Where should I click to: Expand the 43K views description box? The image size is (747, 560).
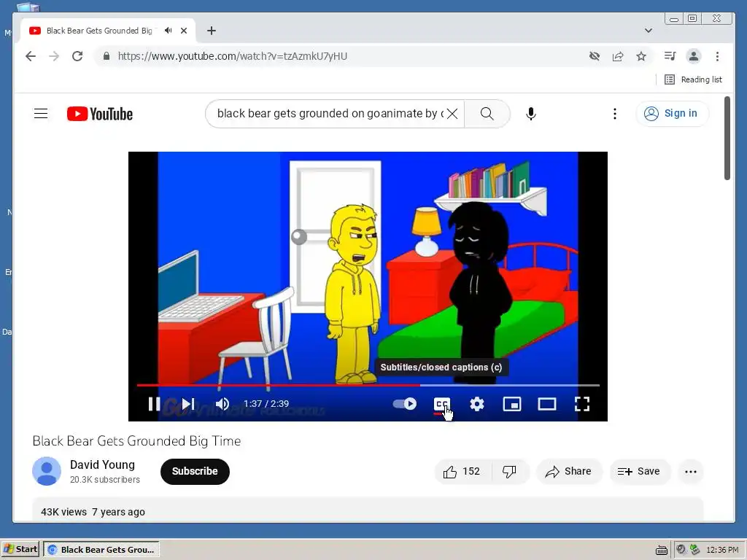[368, 510]
